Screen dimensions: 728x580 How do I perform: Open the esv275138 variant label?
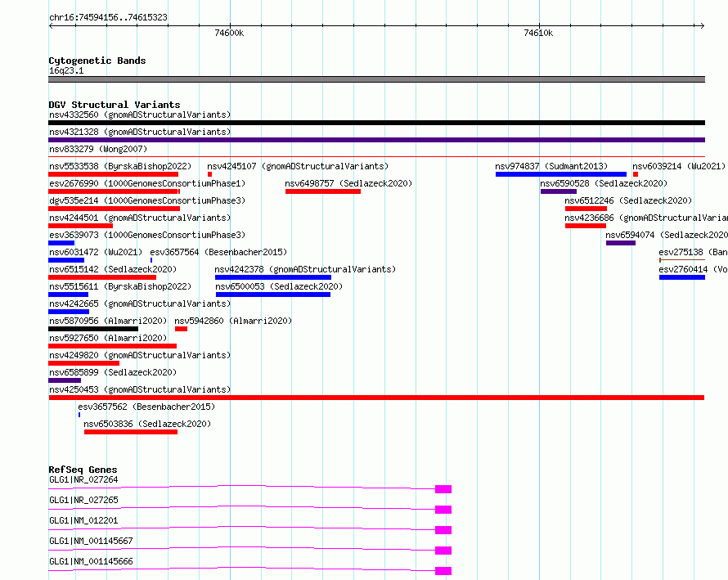coord(693,252)
